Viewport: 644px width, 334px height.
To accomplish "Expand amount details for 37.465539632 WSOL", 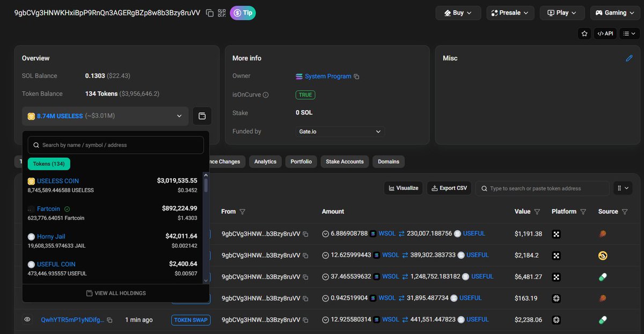I will tap(325, 277).
